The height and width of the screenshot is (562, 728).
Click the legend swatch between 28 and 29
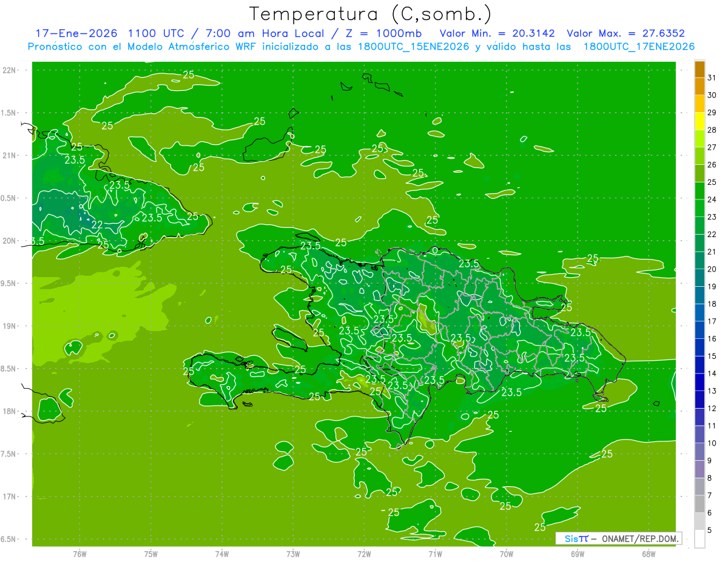tap(699, 121)
